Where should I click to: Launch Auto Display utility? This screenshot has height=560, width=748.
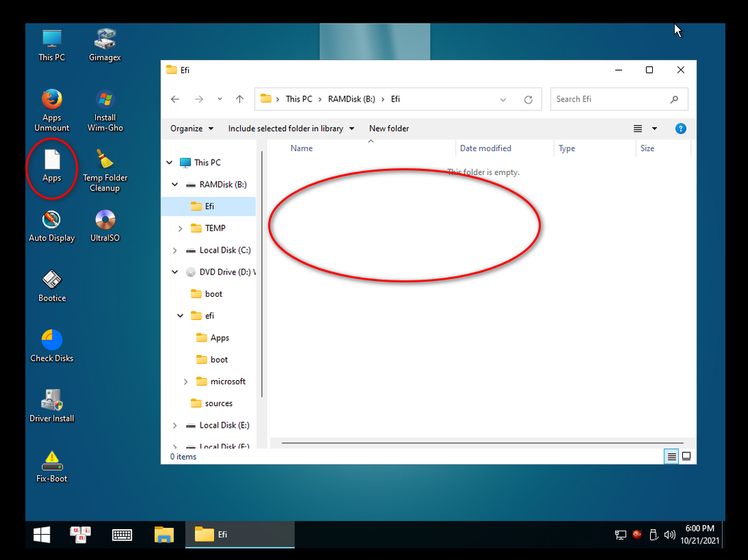(52, 226)
